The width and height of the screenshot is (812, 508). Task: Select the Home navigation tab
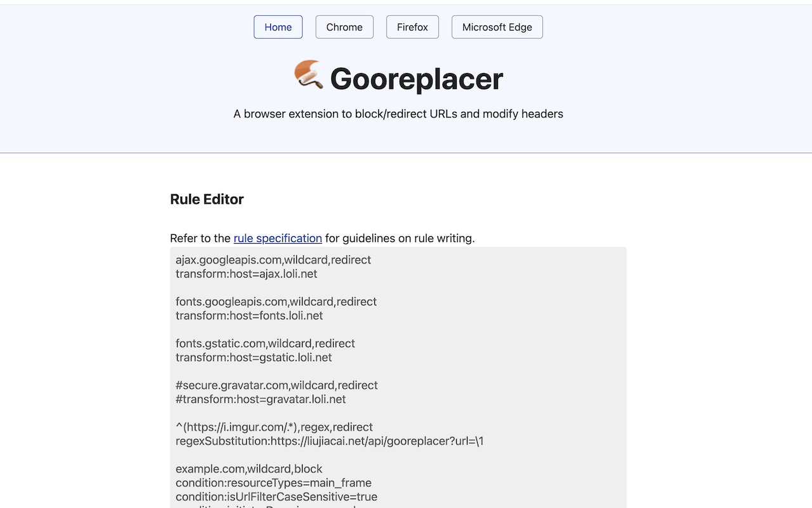click(x=278, y=27)
